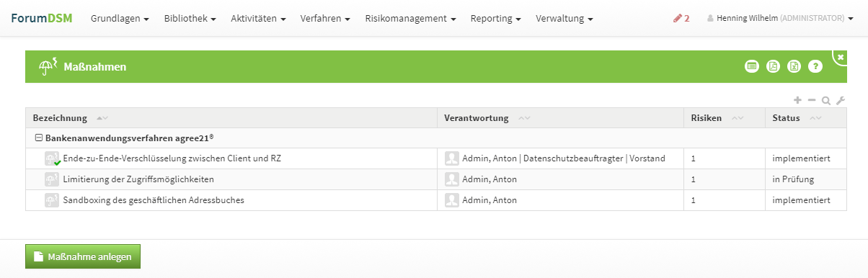Export the Maßnahmen list as PDF
Viewport: 868px width, 278px height.
point(773,66)
